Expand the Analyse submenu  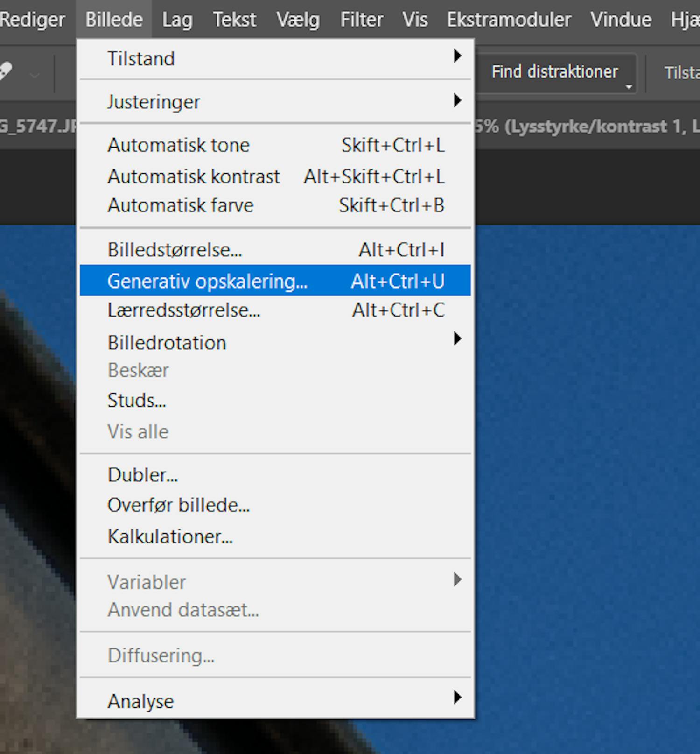(275, 701)
